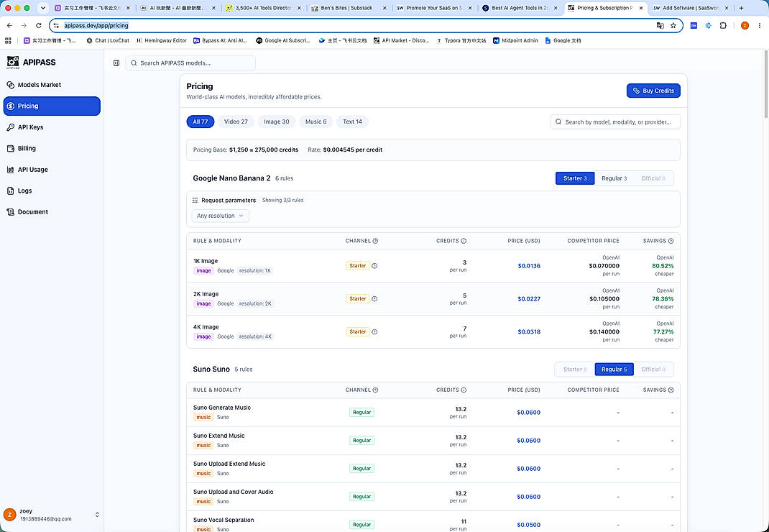The width and height of the screenshot is (769, 532).
Task: Switch to 3,500+ AI Tools Directory tab
Action: tap(263, 8)
